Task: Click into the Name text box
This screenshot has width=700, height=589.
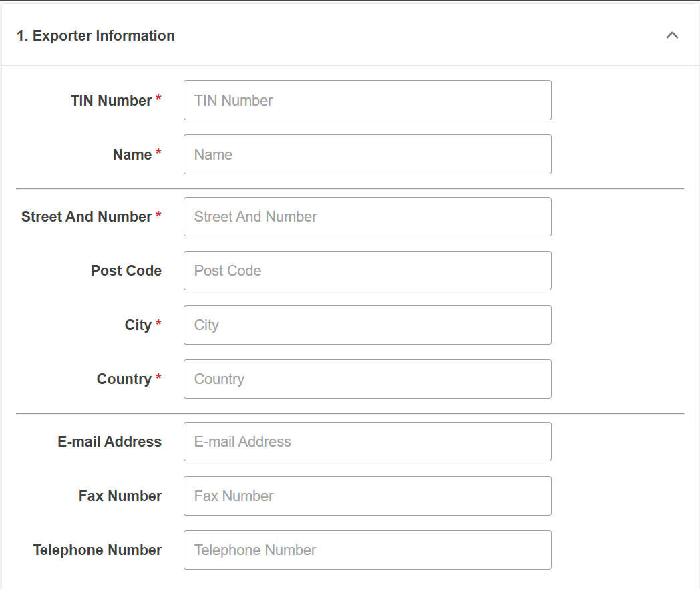Action: (x=367, y=154)
